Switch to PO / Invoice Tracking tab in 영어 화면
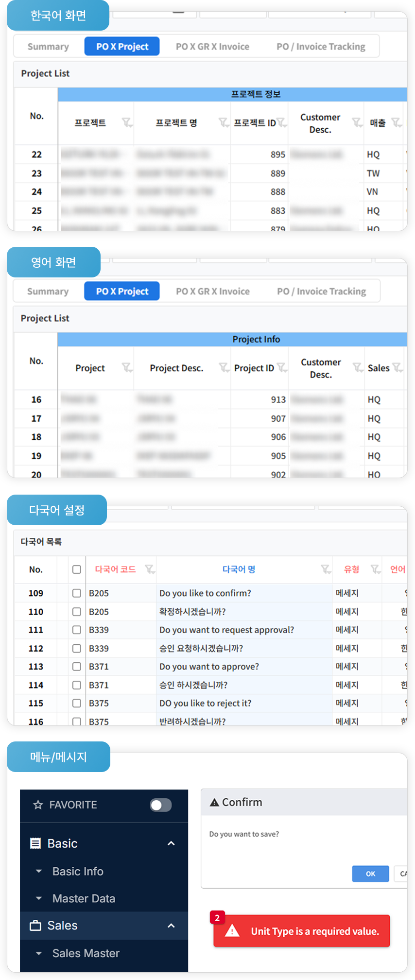Viewport: 415px width, 980px height. click(321, 292)
